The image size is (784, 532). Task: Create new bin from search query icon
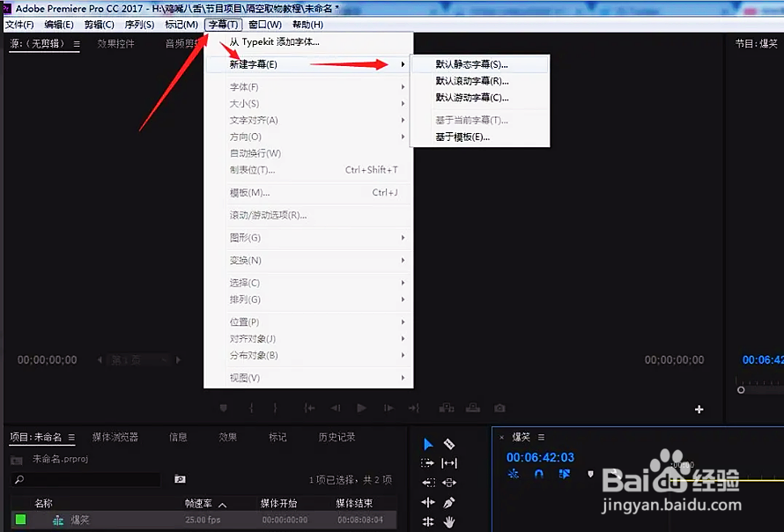tap(180, 479)
